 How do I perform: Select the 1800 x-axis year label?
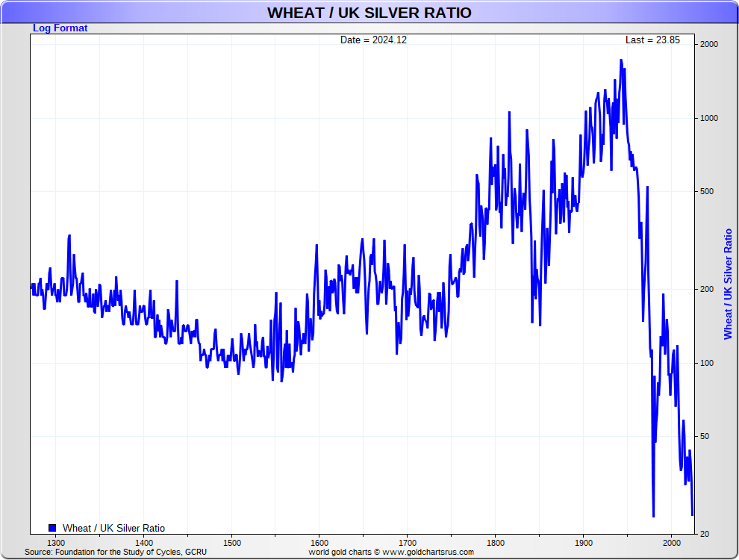coord(496,543)
